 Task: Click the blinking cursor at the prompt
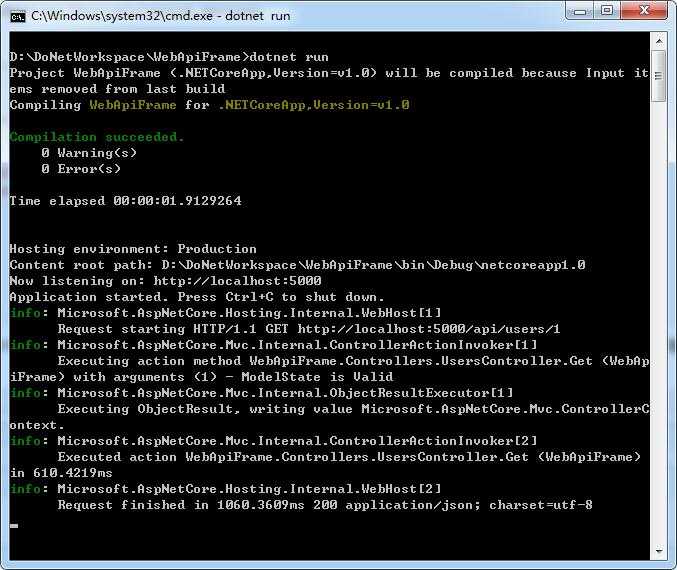pos(14,526)
